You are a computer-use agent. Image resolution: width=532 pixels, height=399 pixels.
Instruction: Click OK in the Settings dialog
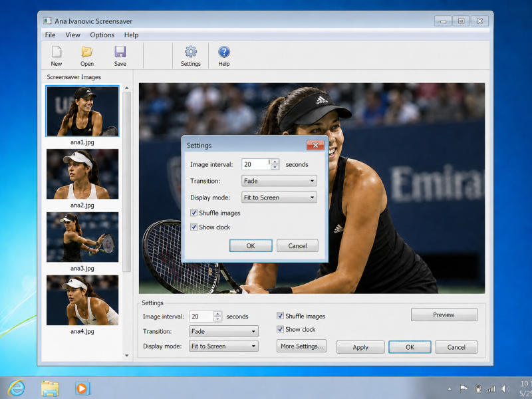pos(251,245)
